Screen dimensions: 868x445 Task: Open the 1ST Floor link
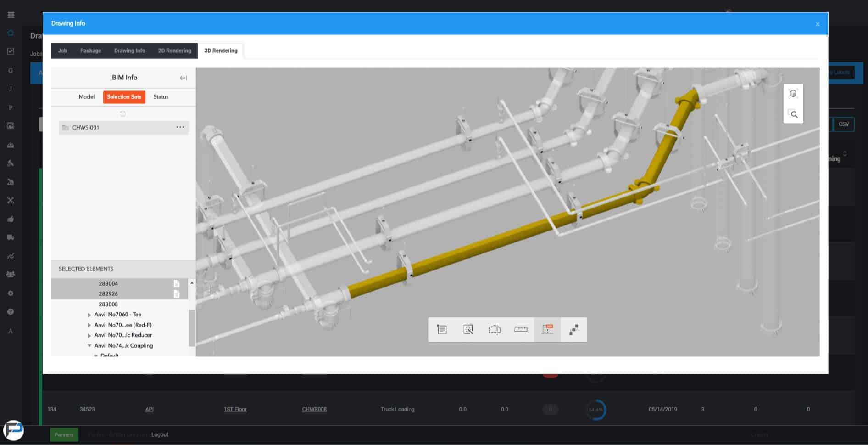(x=235, y=409)
